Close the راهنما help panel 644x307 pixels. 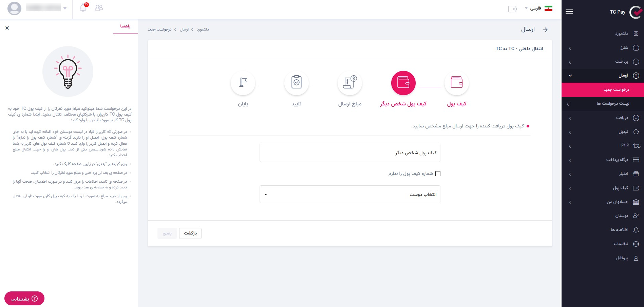(x=7, y=28)
